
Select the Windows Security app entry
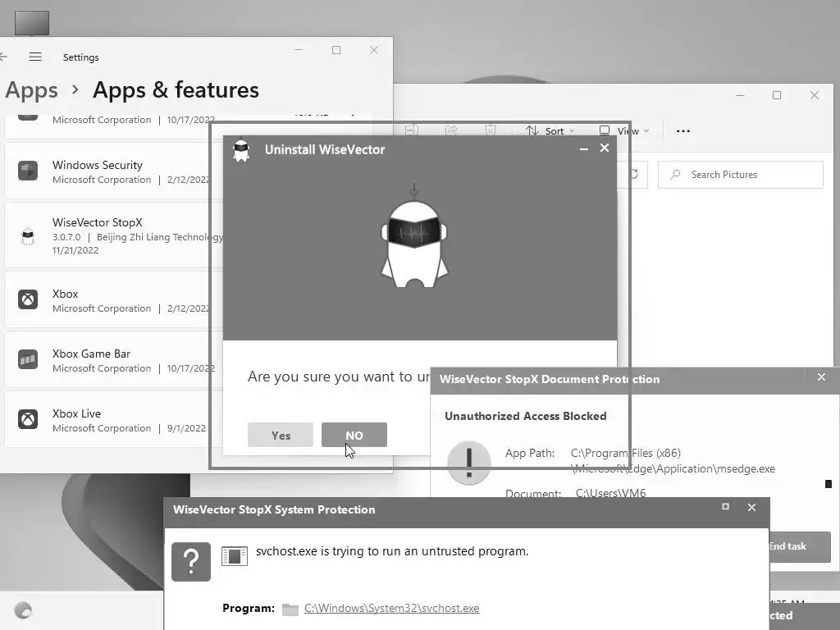(114, 171)
